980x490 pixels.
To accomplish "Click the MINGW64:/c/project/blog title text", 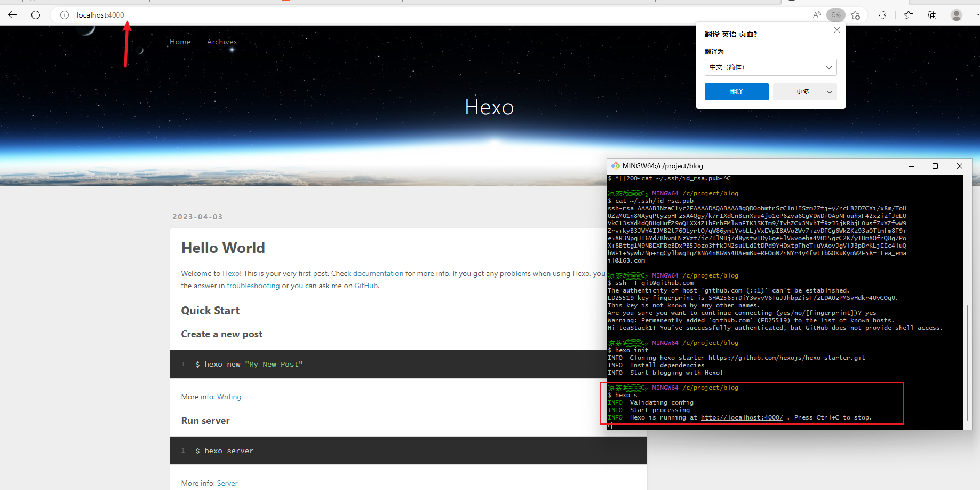I will (663, 166).
